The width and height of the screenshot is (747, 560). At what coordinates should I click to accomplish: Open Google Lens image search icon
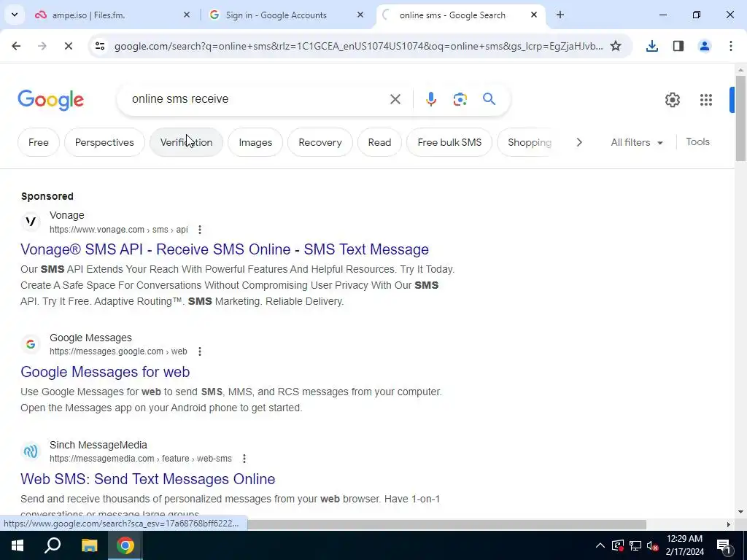(x=460, y=99)
